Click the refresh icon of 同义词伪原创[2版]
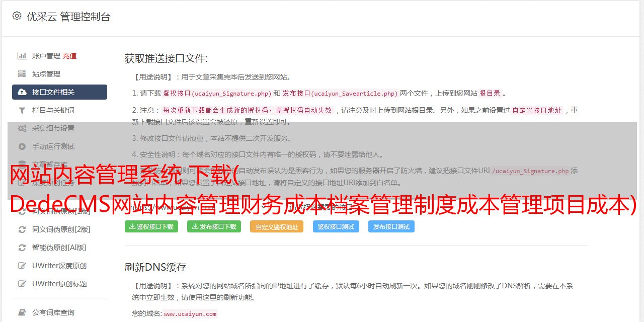Image resolution: width=644 pixels, height=322 pixels. (22, 229)
